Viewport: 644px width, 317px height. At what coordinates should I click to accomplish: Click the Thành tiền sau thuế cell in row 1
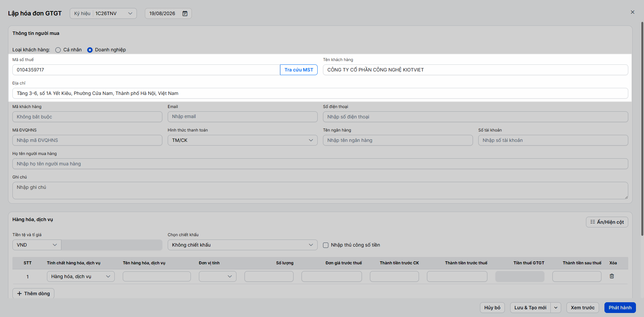[577, 276]
